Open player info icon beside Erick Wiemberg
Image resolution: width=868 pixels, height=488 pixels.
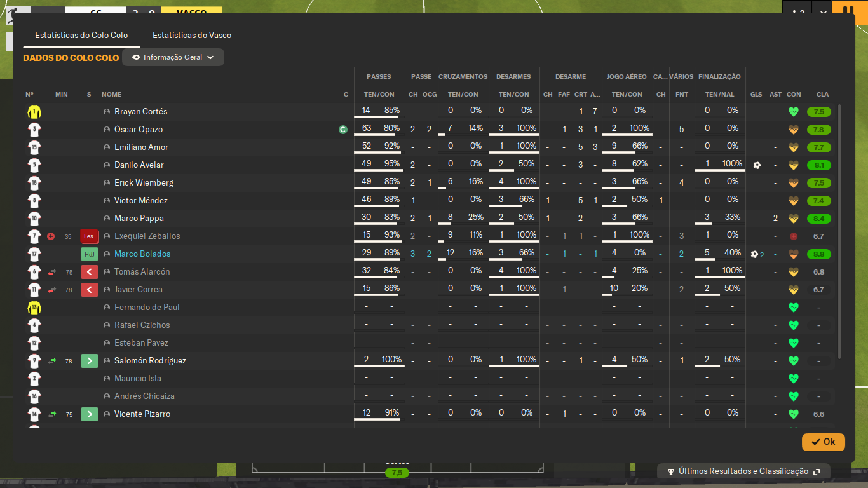(x=107, y=183)
